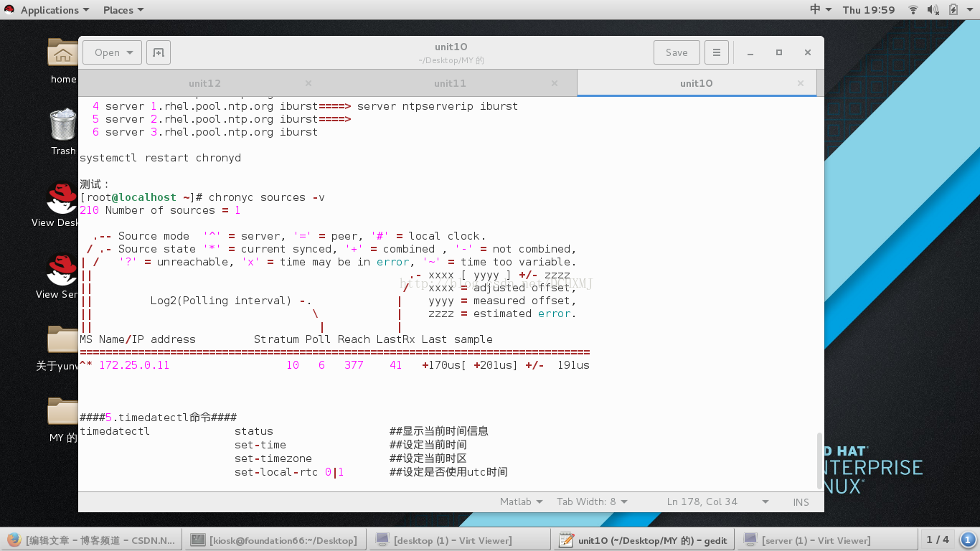Close the unit12 tab

point(308,83)
